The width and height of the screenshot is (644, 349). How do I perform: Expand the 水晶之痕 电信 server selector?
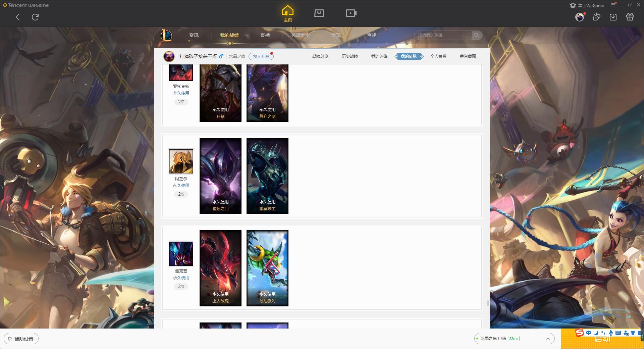click(x=514, y=339)
